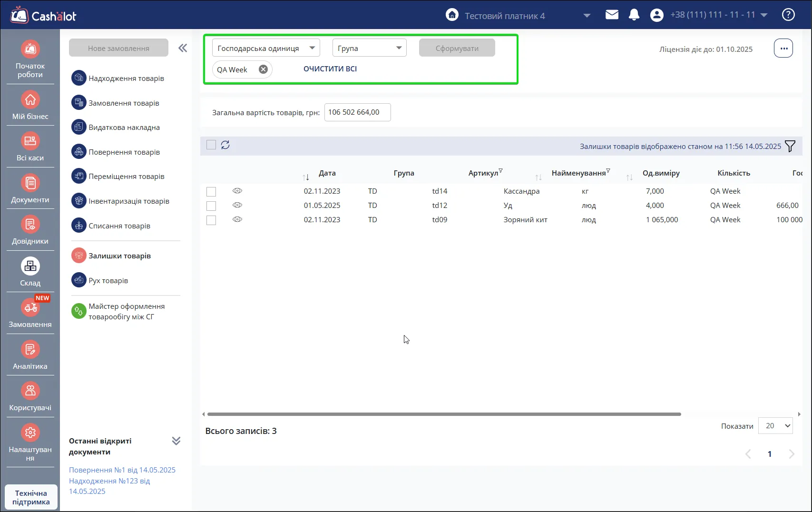
Task: Open Склад warehouse icon
Action: point(30,266)
